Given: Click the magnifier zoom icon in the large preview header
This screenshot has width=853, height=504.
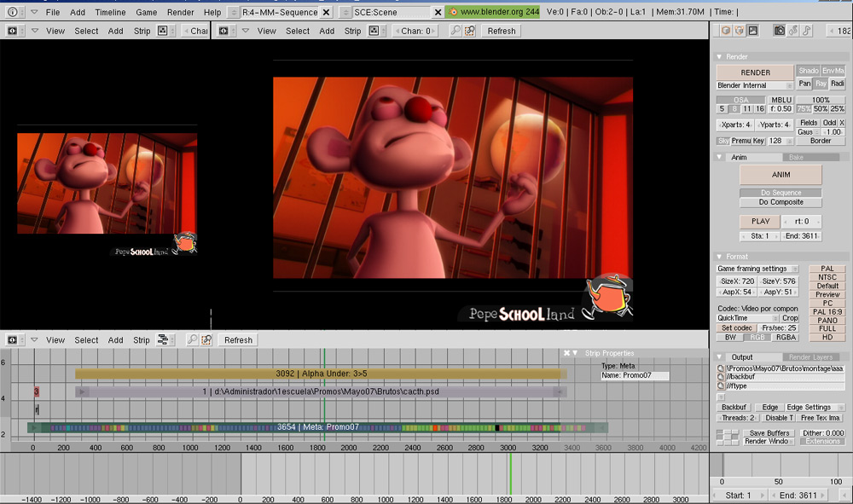Looking at the screenshot, I should click(x=456, y=31).
